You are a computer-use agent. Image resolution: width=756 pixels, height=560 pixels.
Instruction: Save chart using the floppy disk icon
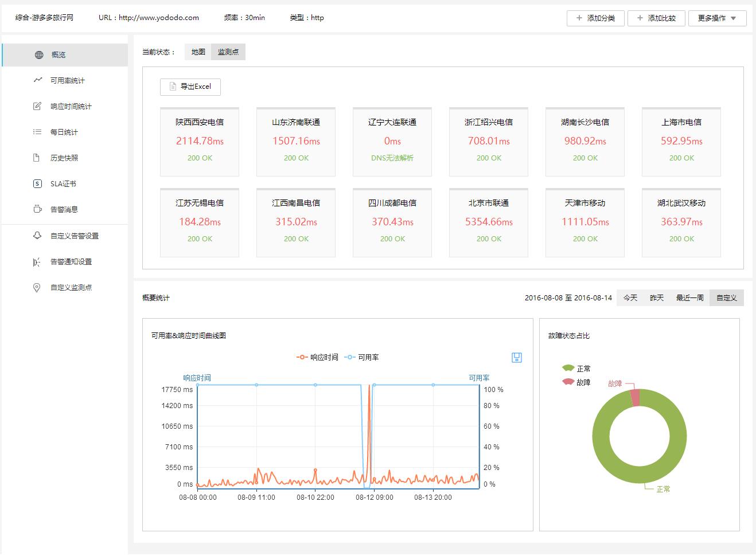pos(516,358)
